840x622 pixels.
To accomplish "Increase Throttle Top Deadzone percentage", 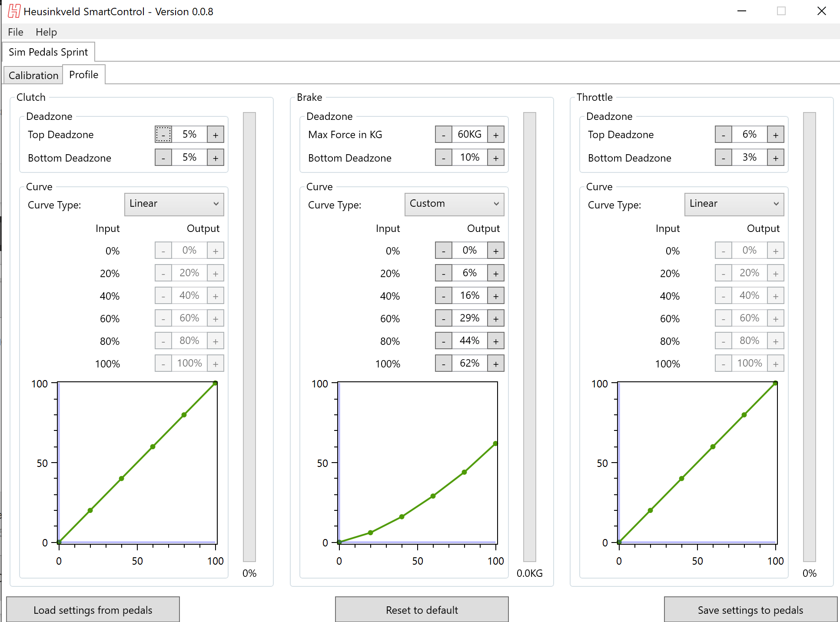I will click(x=776, y=135).
